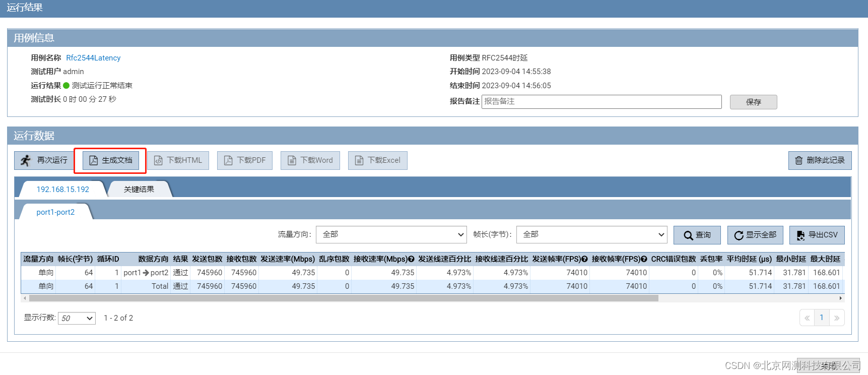Click the horizontal table scrollbar
Screen dimensions: 868x375
click(344, 298)
